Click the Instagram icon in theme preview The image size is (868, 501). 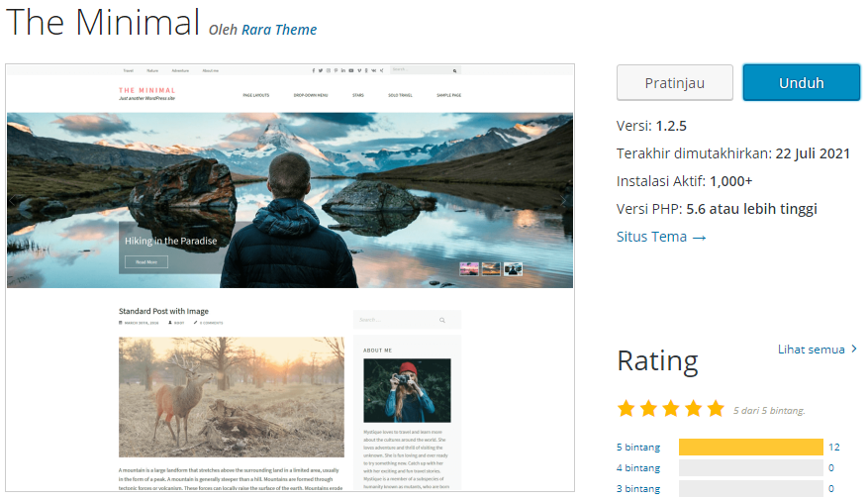(x=329, y=70)
